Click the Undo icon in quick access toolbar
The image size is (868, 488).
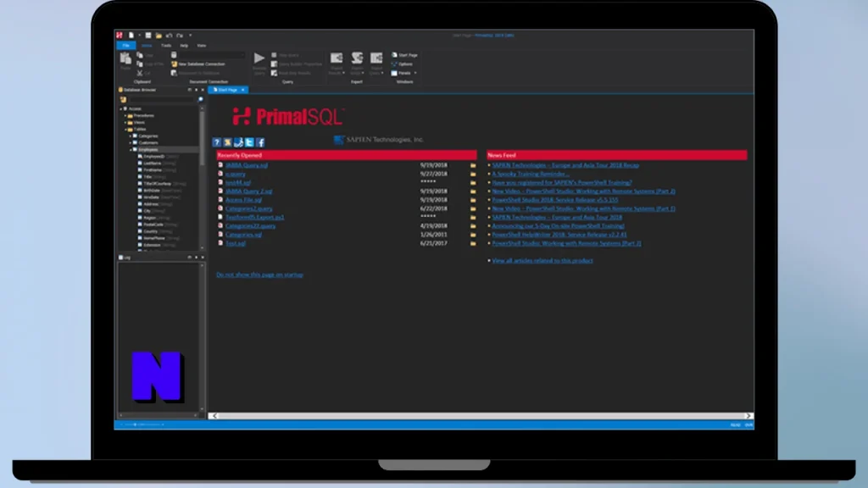click(x=169, y=35)
